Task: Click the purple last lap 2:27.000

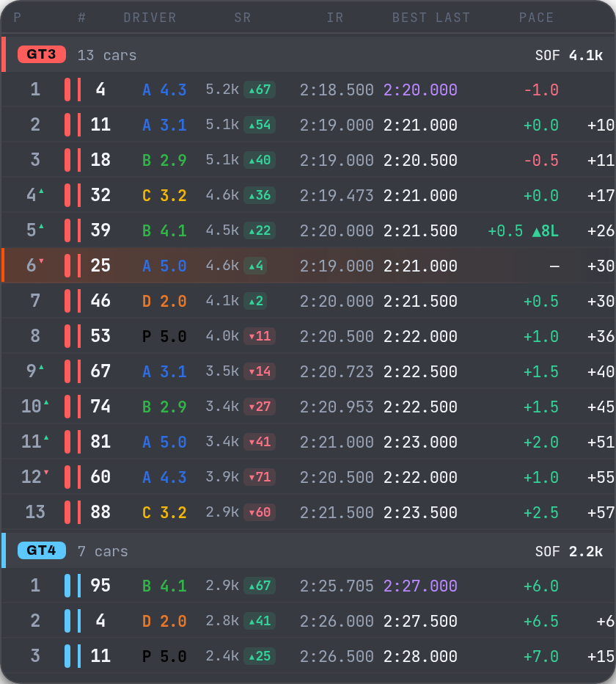Action: [x=420, y=586]
